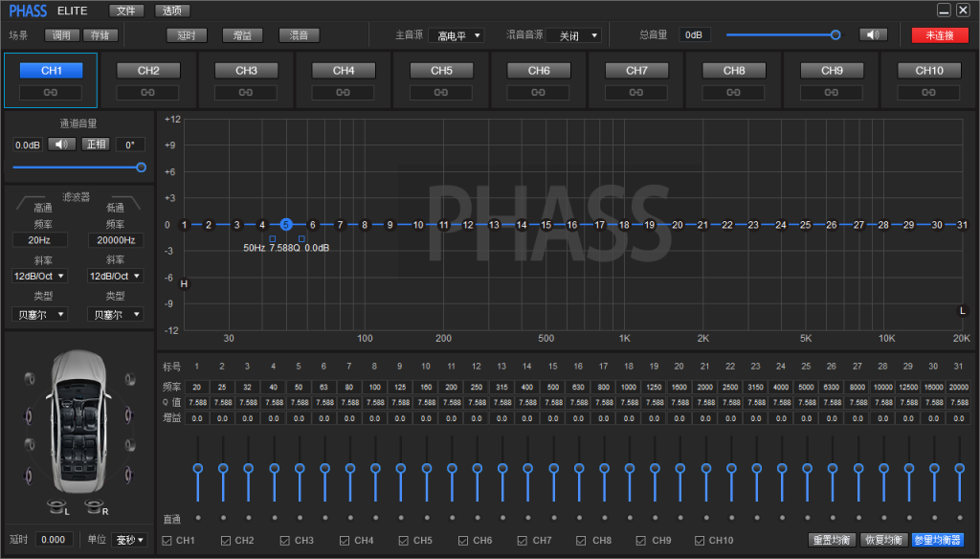Click the low-pass 20000Hz frequency field
The height and width of the screenshot is (559, 980).
[116, 240]
